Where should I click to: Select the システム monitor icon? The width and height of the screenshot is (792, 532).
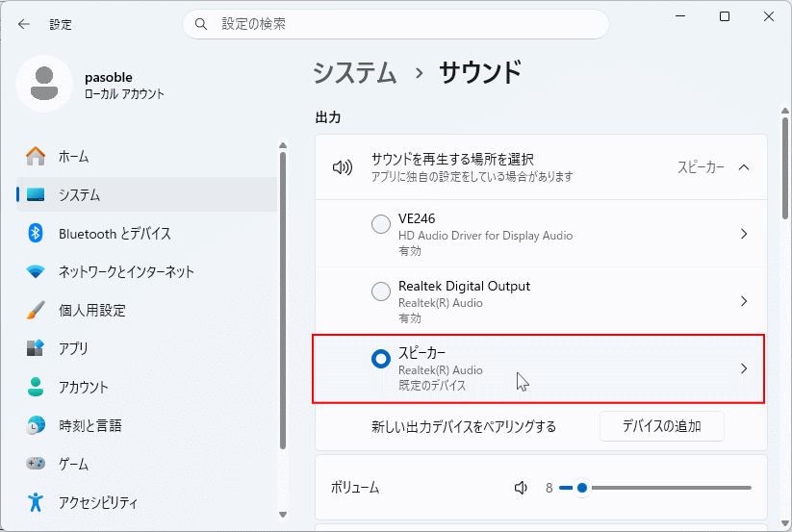[36, 195]
